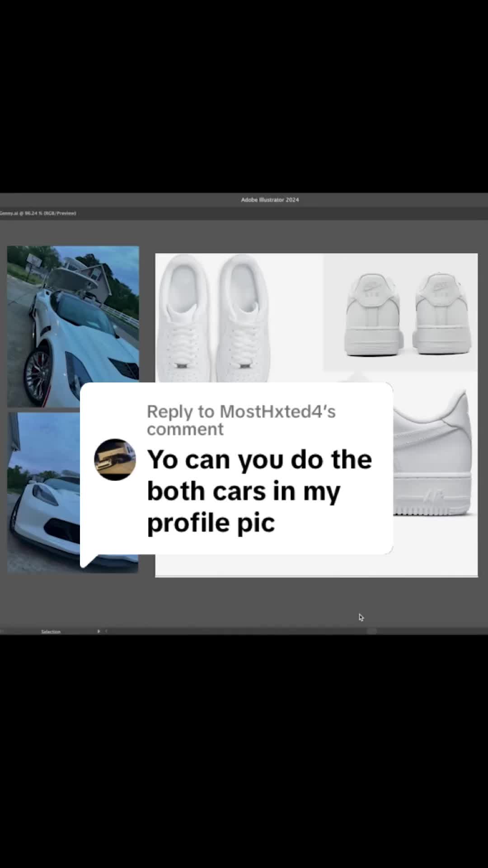Click the commenter's profile picture

[115, 459]
